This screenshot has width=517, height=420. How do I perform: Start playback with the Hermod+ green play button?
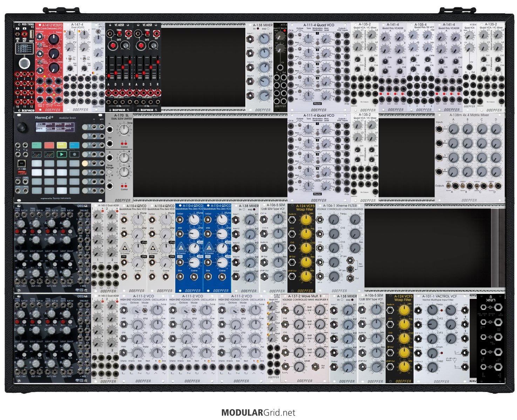click(62, 154)
